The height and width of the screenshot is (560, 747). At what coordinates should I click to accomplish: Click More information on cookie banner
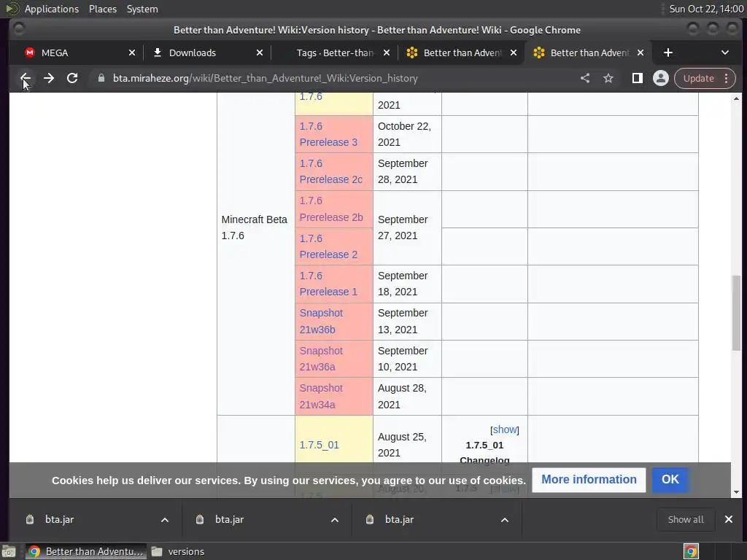pyautogui.click(x=589, y=480)
